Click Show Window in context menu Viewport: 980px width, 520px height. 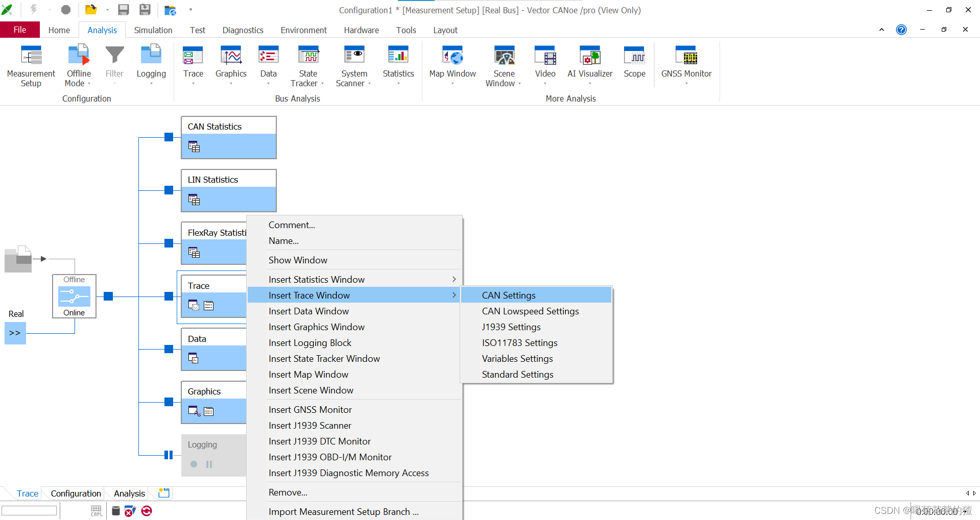click(354, 260)
